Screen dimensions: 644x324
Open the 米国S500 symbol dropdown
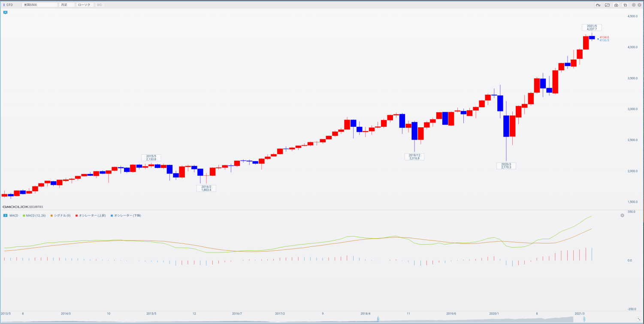coord(39,5)
